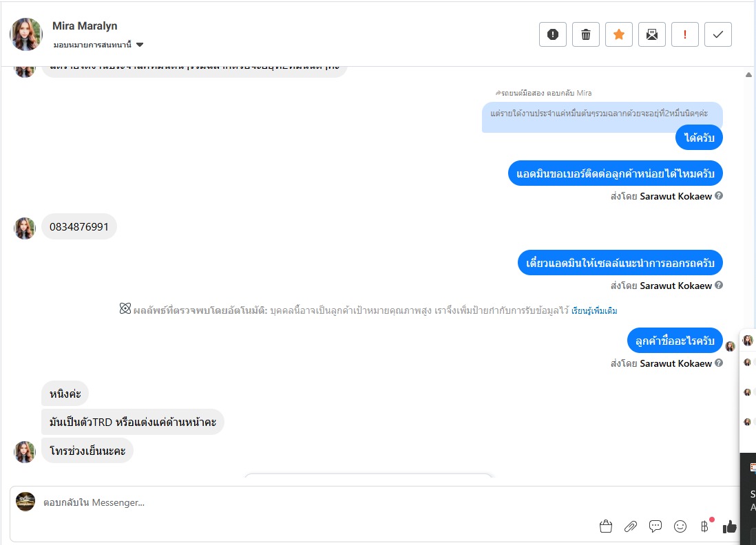Mark conversation as spam with exclamation circle icon
This screenshot has width=756, height=545.
pyautogui.click(x=552, y=34)
